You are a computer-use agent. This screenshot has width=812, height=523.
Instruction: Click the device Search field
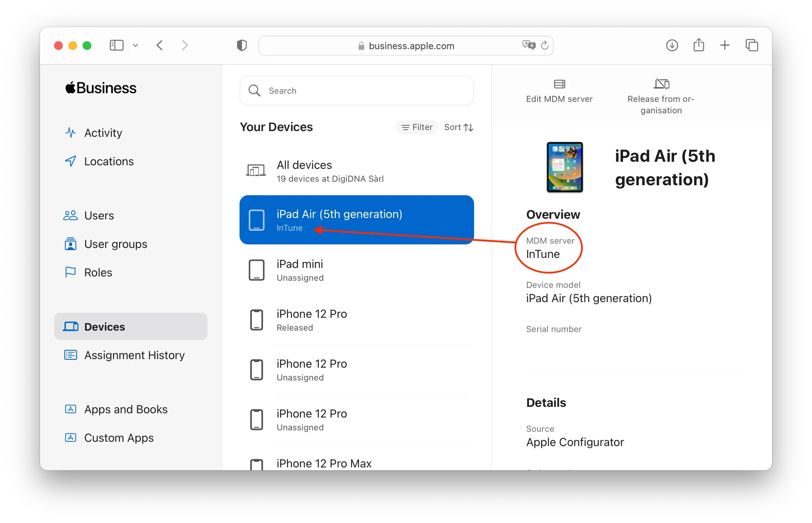click(x=356, y=91)
